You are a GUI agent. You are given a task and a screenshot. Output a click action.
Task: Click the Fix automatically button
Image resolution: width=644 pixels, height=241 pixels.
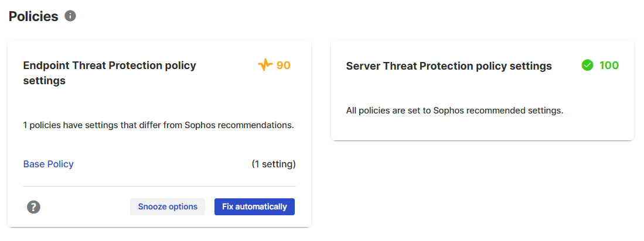[x=255, y=206]
